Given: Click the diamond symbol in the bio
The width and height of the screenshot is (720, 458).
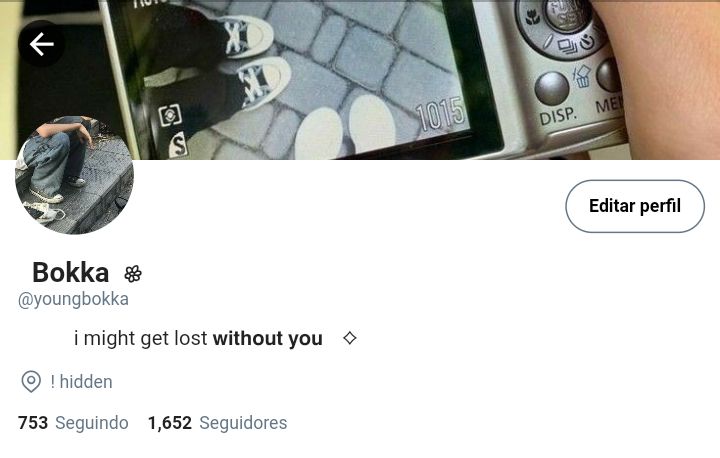Looking at the screenshot, I should pyautogui.click(x=349, y=338).
